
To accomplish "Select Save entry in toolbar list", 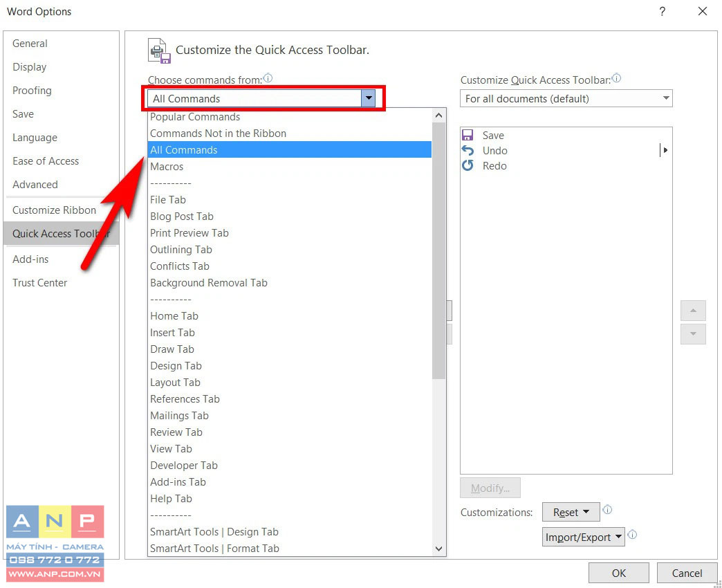I will point(566,135).
